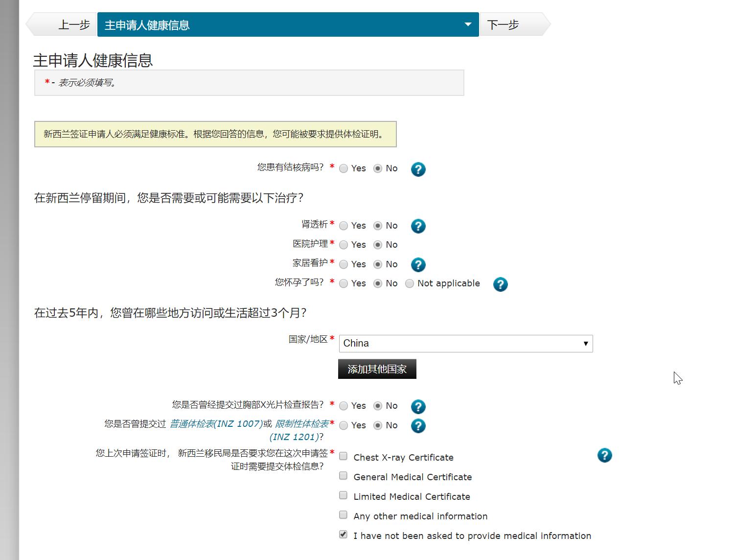Check the Limited Medical Certificate checkbox

[343, 495]
